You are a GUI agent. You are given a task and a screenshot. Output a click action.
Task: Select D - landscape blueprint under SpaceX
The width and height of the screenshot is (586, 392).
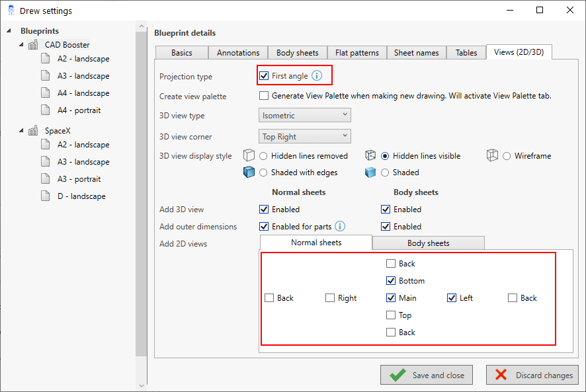point(81,196)
